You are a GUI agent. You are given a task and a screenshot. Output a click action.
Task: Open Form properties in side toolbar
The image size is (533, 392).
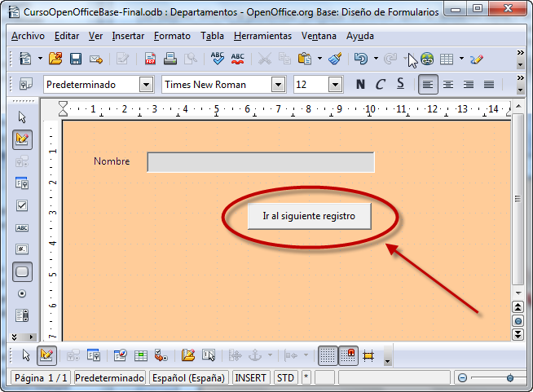coord(22,183)
